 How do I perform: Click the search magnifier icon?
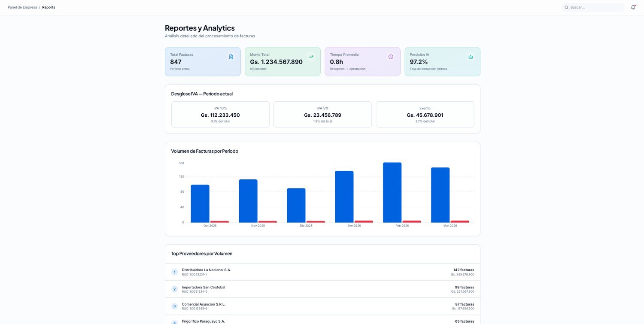point(566,7)
